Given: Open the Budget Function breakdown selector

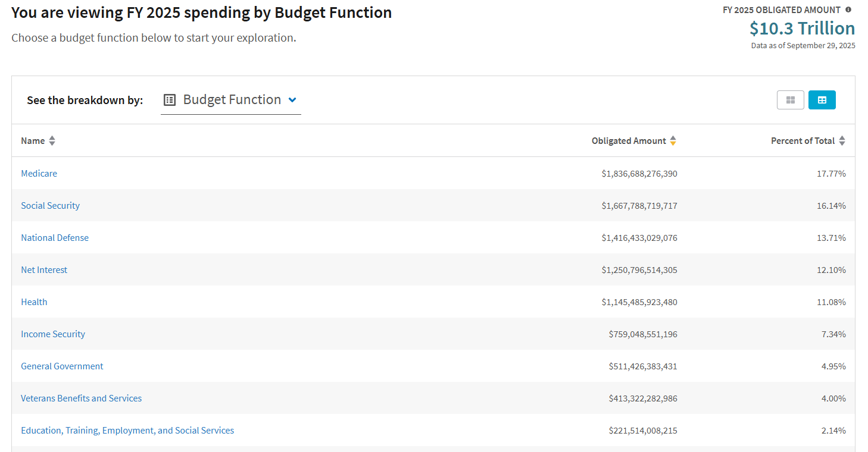Looking at the screenshot, I should (232, 100).
